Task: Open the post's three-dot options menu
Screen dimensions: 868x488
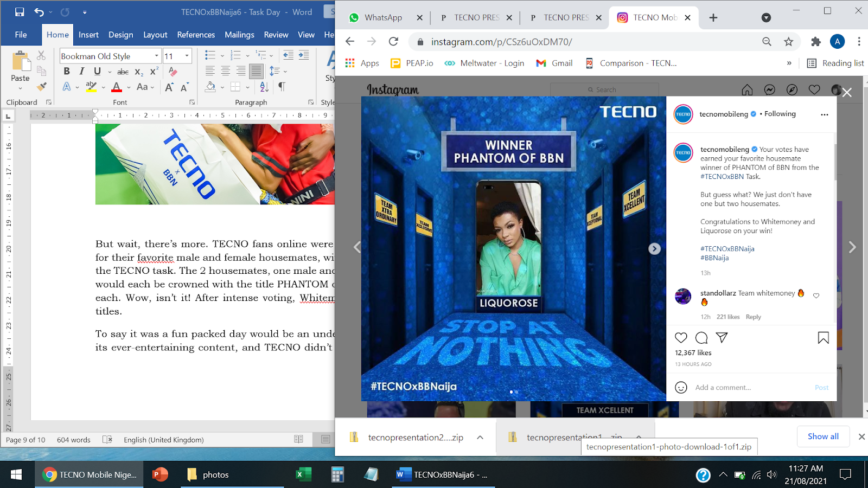Action: (825, 114)
